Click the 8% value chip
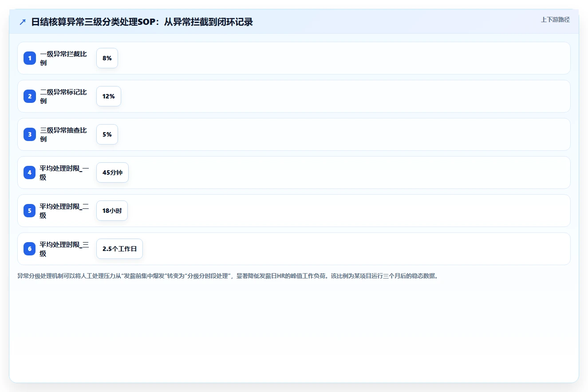 pos(107,58)
